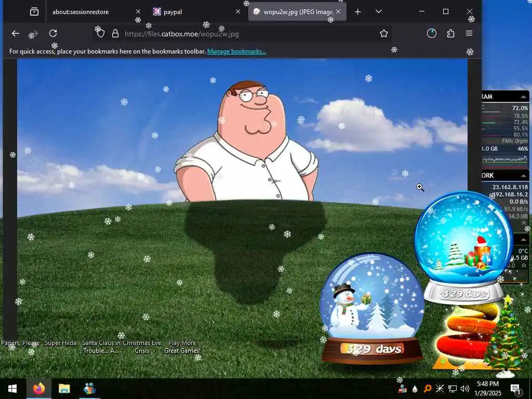
Task: Close the paypal tab
Action: pyautogui.click(x=238, y=12)
